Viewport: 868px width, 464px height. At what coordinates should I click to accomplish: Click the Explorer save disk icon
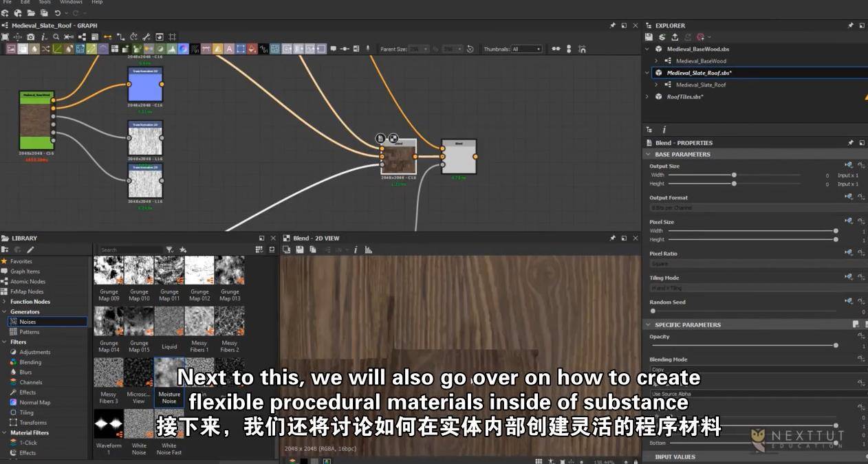tap(649, 37)
